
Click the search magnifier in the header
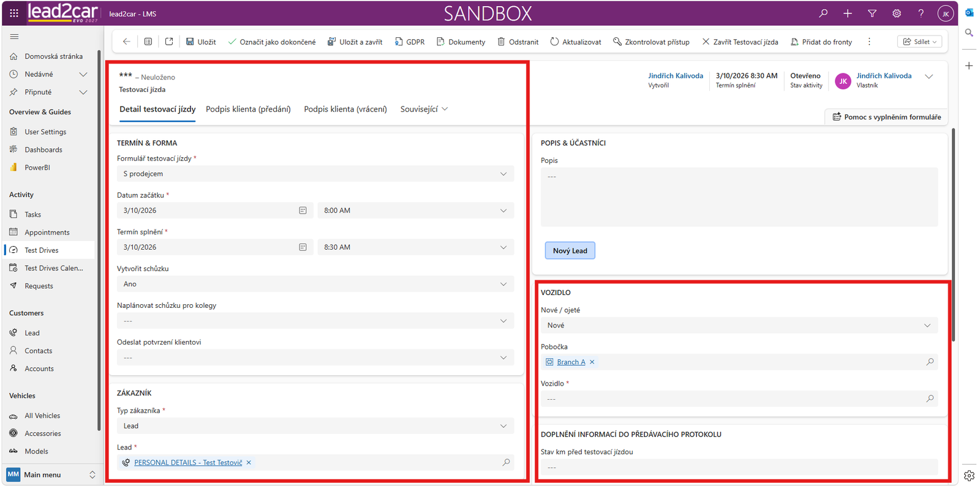point(823,13)
